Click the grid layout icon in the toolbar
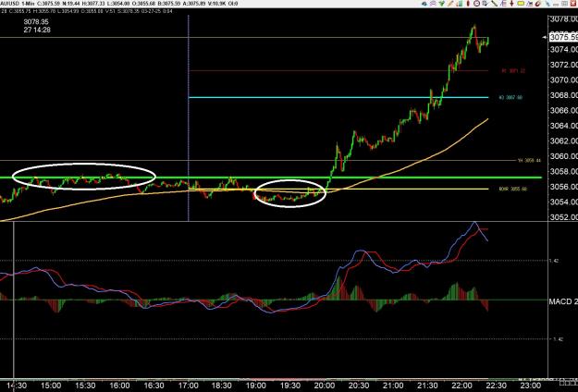This screenshot has height=392, width=578. tap(565, 4)
